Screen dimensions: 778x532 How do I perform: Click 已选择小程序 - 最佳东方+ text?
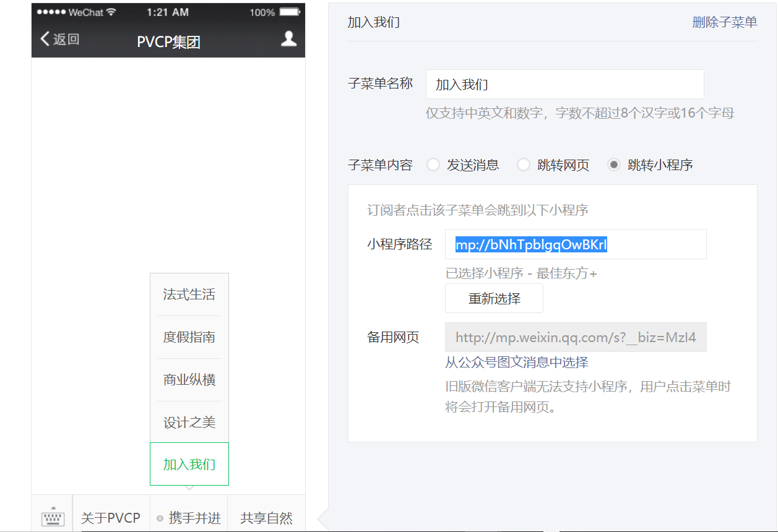[521, 273]
